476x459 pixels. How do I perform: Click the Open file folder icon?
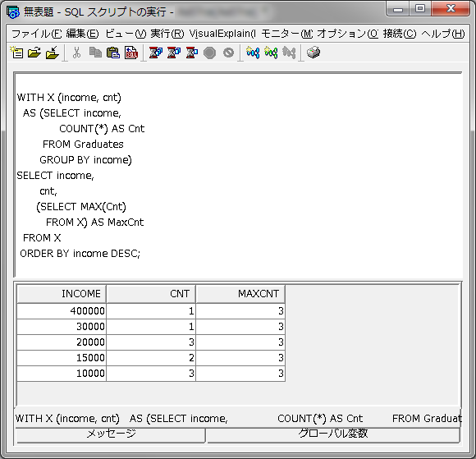tap(34, 53)
